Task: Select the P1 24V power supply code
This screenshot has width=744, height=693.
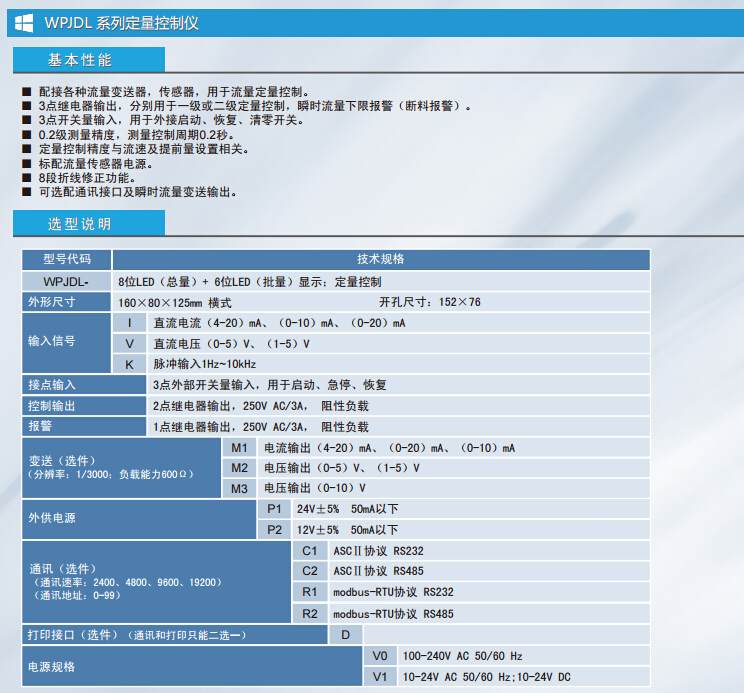Action: point(274,509)
